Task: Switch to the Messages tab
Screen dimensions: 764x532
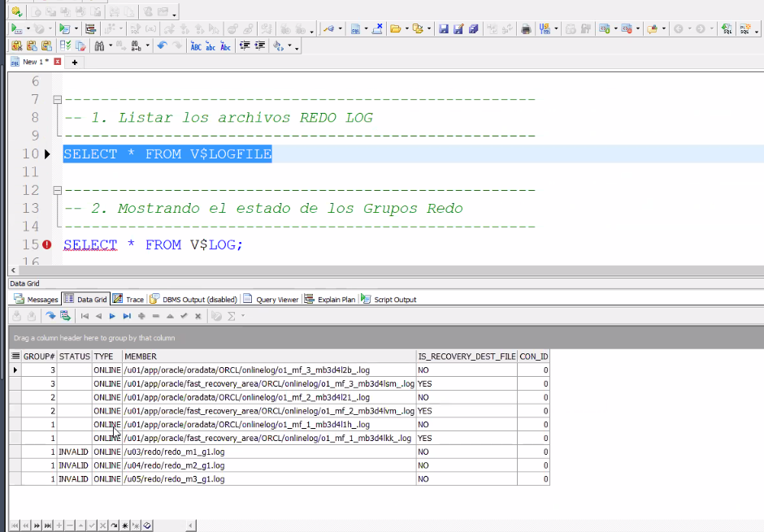Action: click(36, 300)
